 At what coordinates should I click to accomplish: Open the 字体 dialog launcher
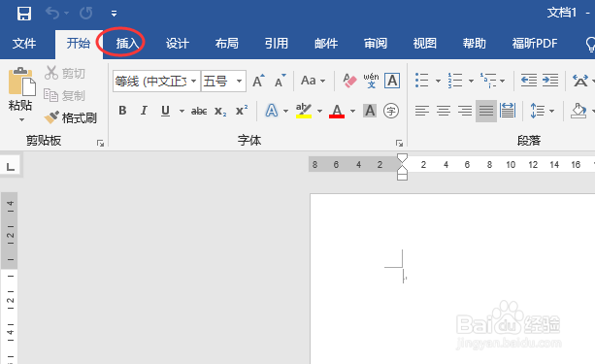[399, 143]
